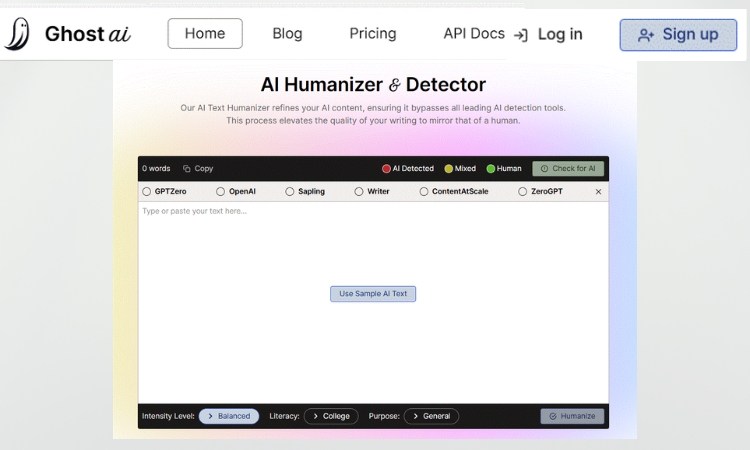The image size is (750, 450).
Task: Close the detector row with the X icon
Action: click(598, 191)
